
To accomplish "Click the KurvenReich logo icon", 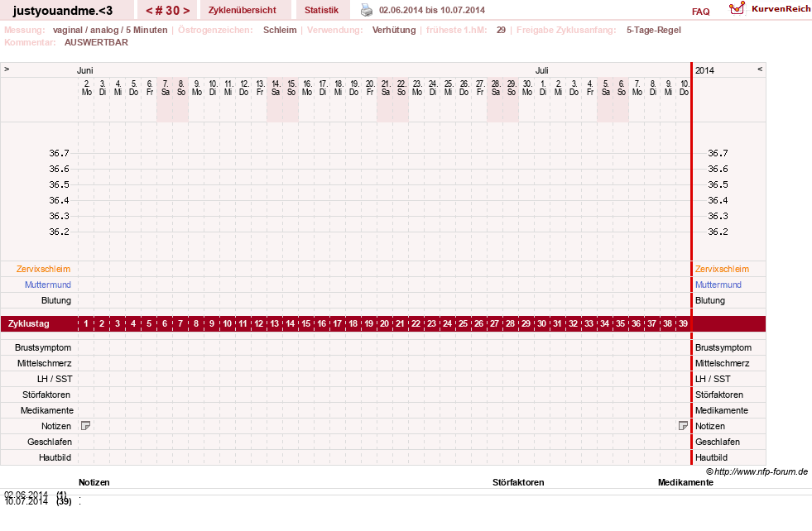I will [x=737, y=8].
